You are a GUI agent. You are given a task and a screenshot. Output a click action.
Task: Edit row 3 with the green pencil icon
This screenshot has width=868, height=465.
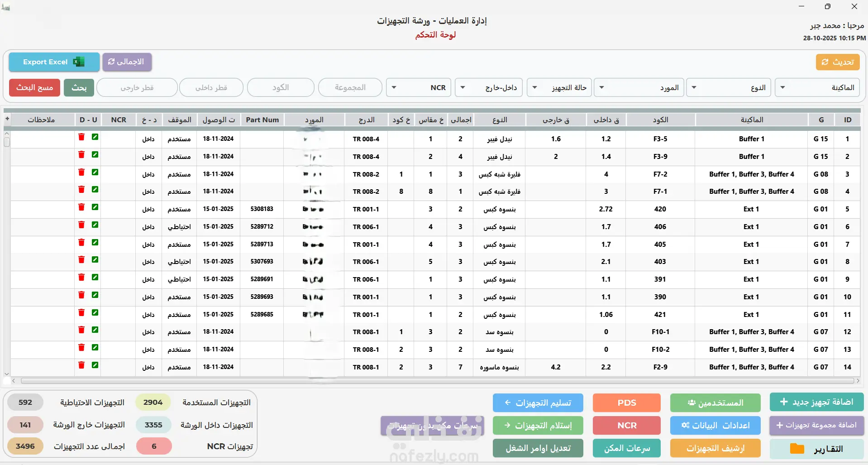point(95,172)
